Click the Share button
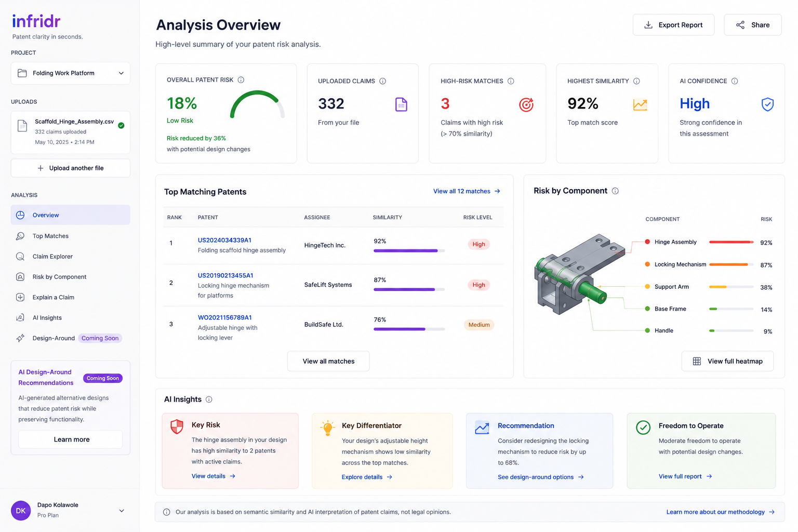Viewport: 798px width, 532px height. (x=753, y=25)
